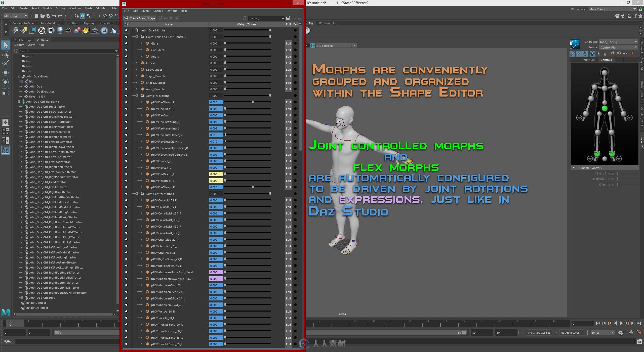This screenshot has height=352, width=644.
Task: Open the Shapes menu in Shape Editor
Action: pyautogui.click(x=157, y=11)
